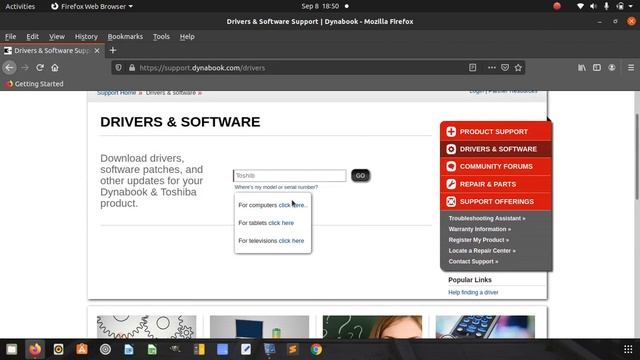Show the sidebars icon

coord(597,68)
